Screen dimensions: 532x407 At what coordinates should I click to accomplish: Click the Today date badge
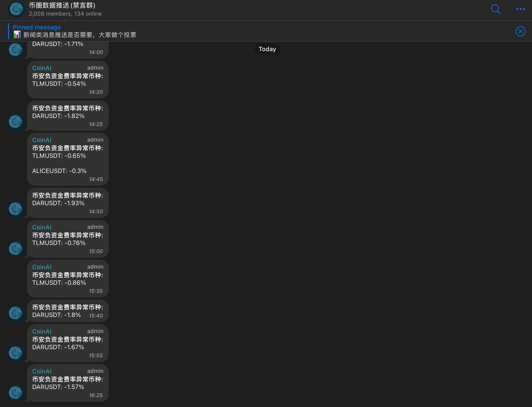point(267,49)
